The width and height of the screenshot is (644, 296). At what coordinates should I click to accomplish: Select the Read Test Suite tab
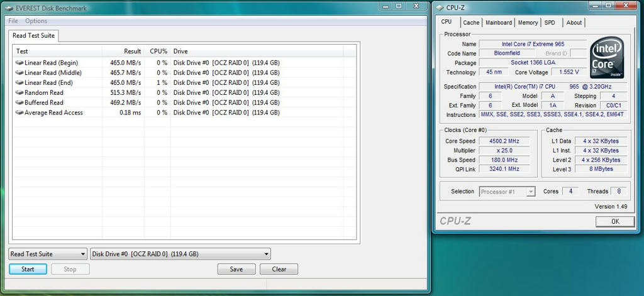pyautogui.click(x=34, y=35)
